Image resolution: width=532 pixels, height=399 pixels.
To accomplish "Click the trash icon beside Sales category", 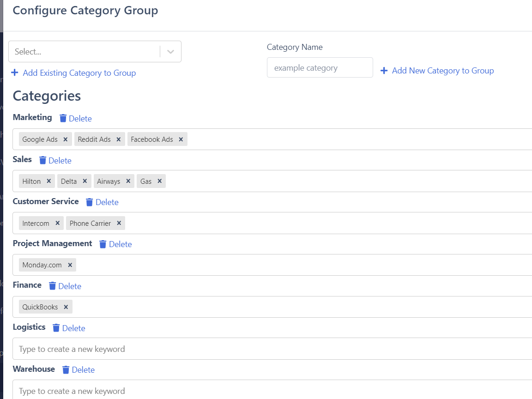I will (43, 160).
